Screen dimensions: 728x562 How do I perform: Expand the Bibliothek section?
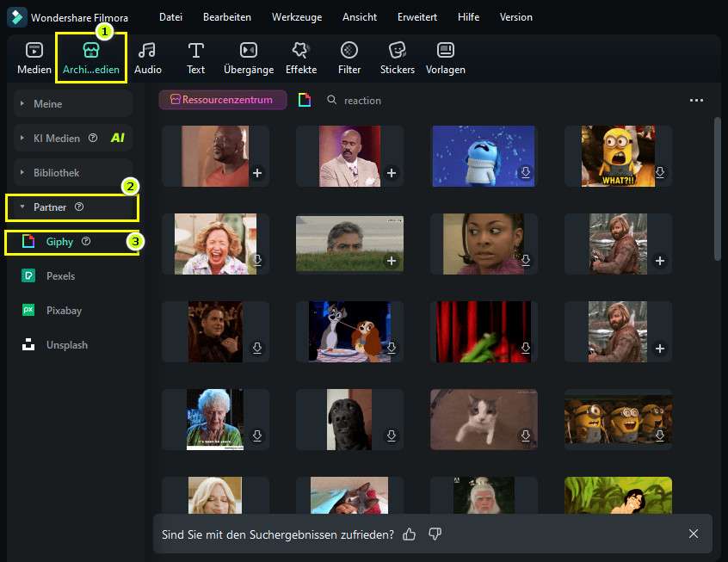coord(73,172)
